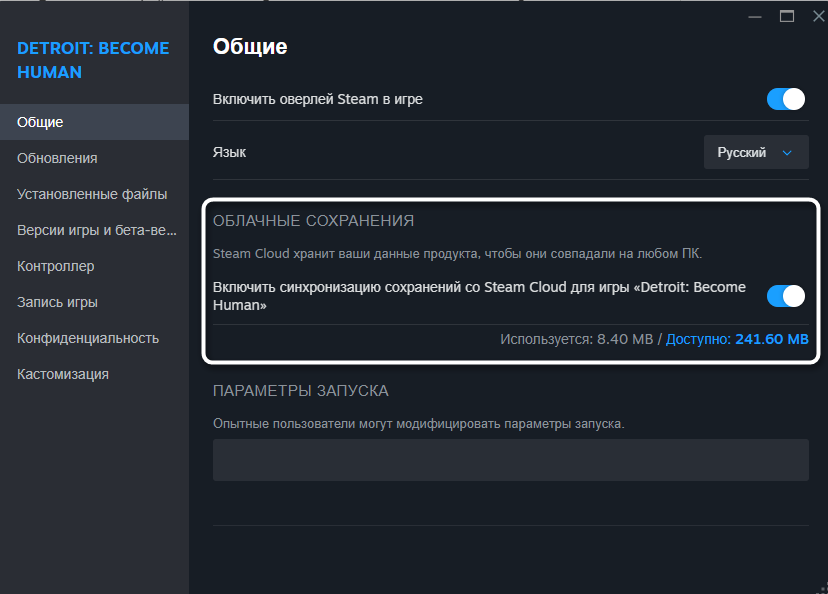Click the ОБЛАЧНЫЕ СОХРАНЕНИЯ heading
This screenshot has height=594, width=828.
coord(313,221)
